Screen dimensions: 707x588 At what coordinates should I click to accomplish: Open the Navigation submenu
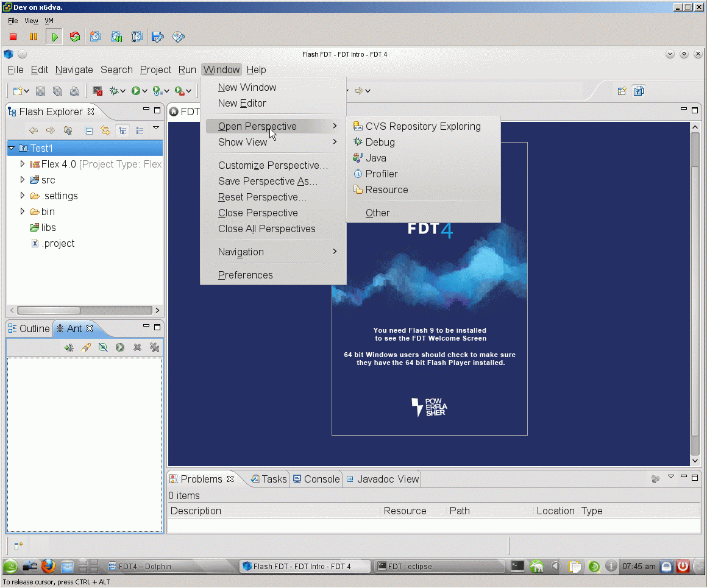pyautogui.click(x=273, y=252)
